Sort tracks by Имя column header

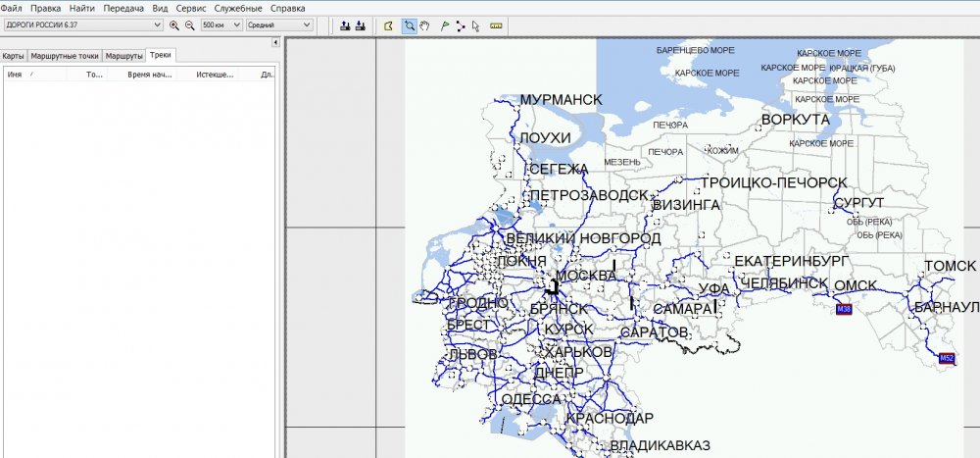(15, 74)
